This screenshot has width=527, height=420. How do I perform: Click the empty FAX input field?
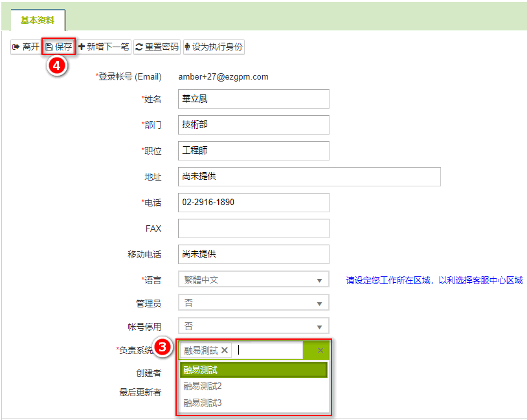[x=254, y=228]
